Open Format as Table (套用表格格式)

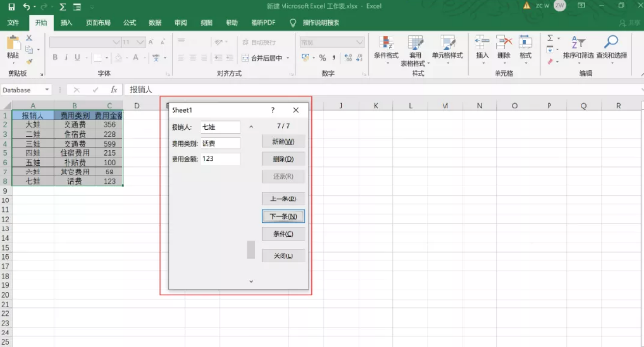tap(416, 51)
